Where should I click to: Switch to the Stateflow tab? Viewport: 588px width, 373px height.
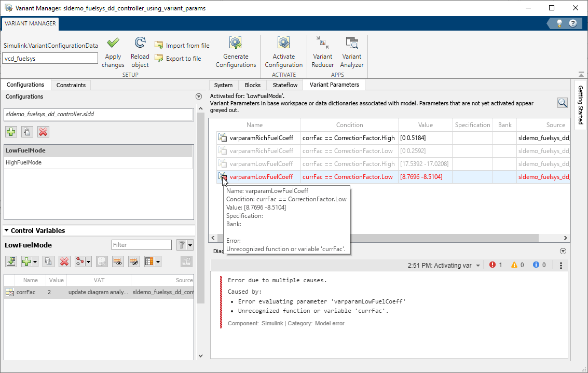(285, 85)
